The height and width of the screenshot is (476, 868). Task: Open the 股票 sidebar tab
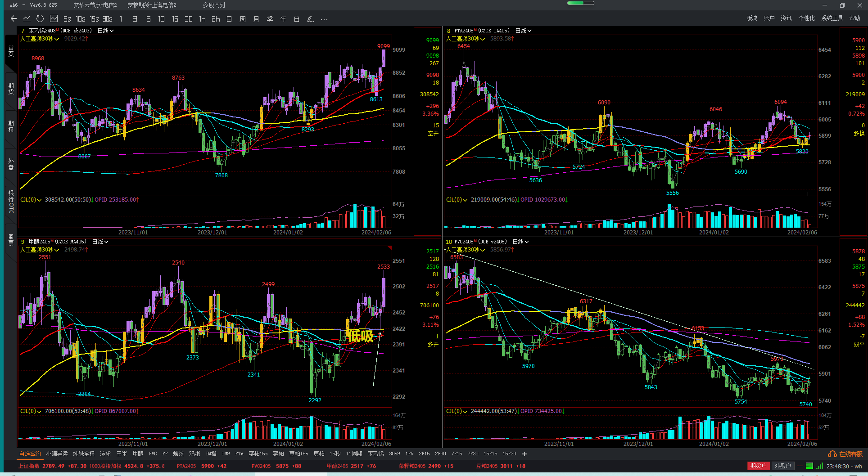(11, 240)
